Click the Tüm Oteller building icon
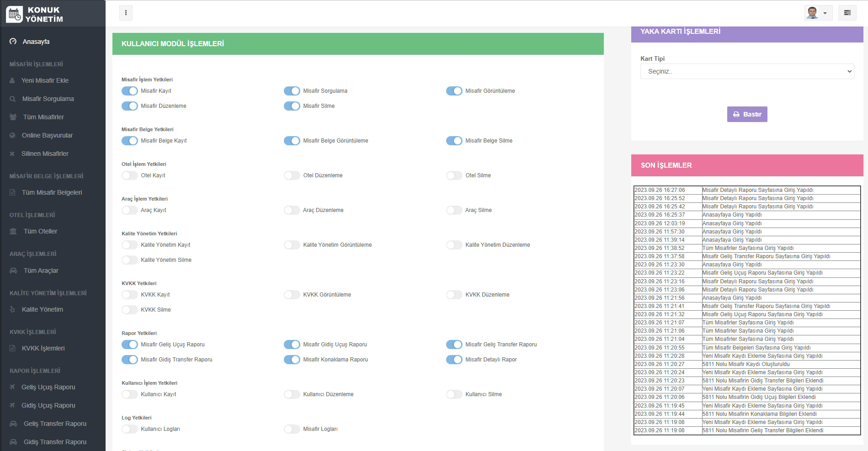 point(13,231)
